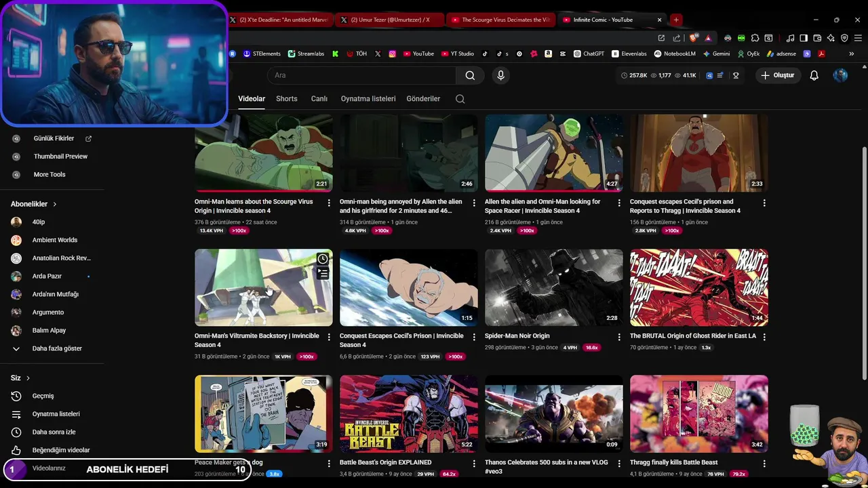The image size is (868, 488).
Task: Click the Brave Shields lion icon
Action: pyautogui.click(x=693, y=38)
